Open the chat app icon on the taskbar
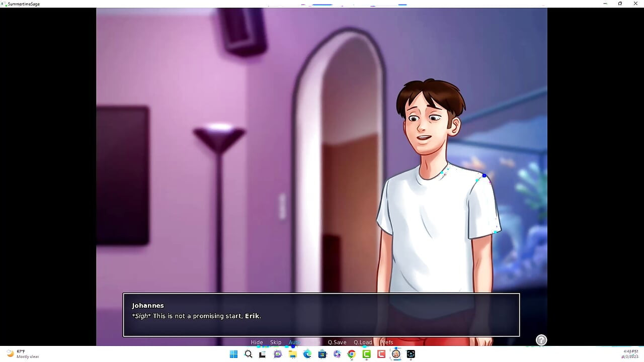The image size is (644, 362). point(278,354)
